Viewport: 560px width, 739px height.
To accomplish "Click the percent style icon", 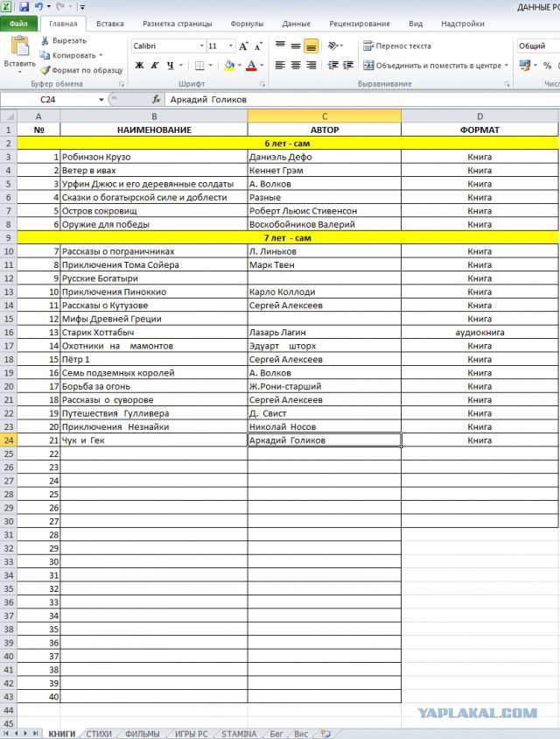I will [x=547, y=66].
